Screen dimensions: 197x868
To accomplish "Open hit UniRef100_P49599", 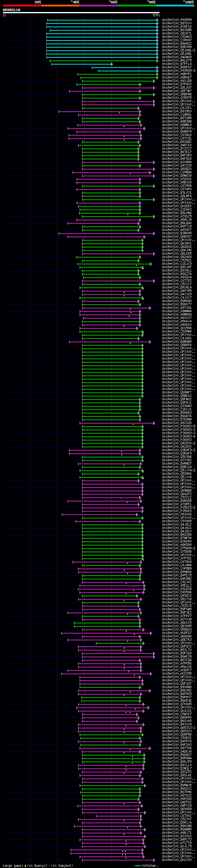I will 177,20.
